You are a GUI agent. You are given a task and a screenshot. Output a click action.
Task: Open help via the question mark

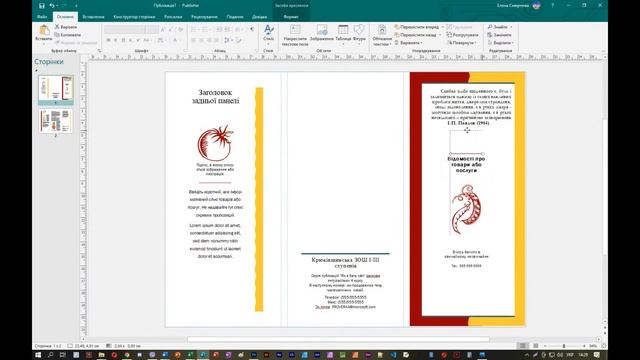pos(553,6)
